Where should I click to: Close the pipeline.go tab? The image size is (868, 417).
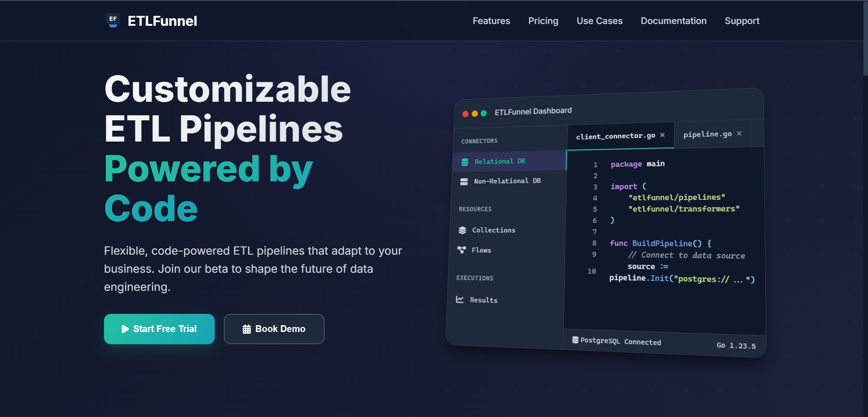(x=739, y=133)
